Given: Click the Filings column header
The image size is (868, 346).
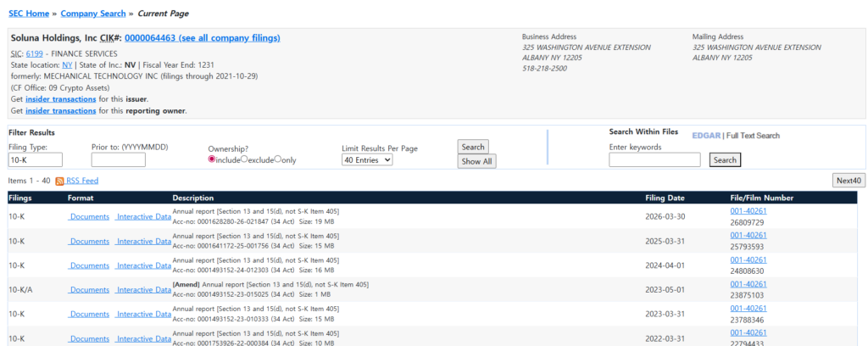Looking at the screenshot, I should (x=20, y=198).
